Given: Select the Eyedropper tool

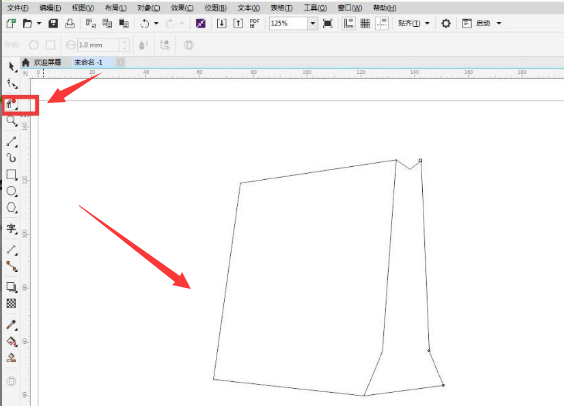Looking at the screenshot, I should (12, 325).
